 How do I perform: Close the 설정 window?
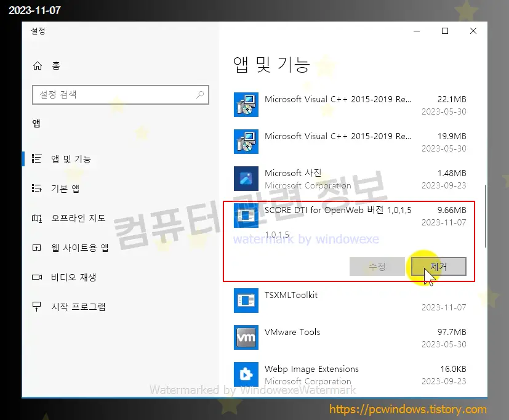[473, 31]
